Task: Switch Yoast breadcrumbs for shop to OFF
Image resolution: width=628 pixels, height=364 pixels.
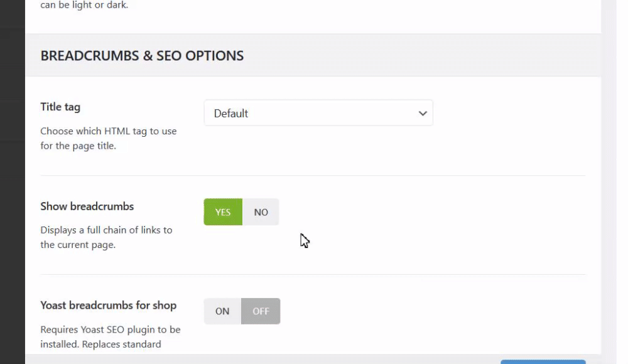Action: (261, 311)
